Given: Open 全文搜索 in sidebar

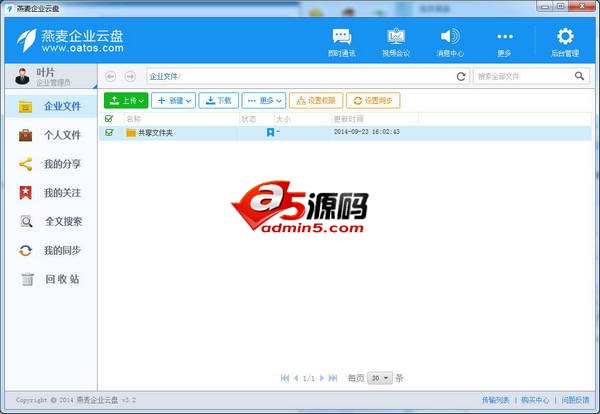Looking at the screenshot, I should tap(51, 222).
